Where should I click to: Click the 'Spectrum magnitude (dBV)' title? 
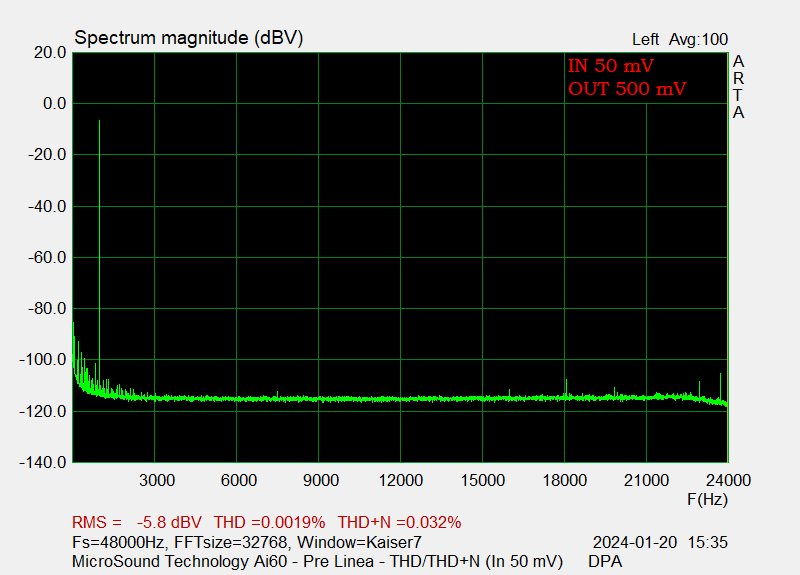pyautogui.click(x=189, y=38)
